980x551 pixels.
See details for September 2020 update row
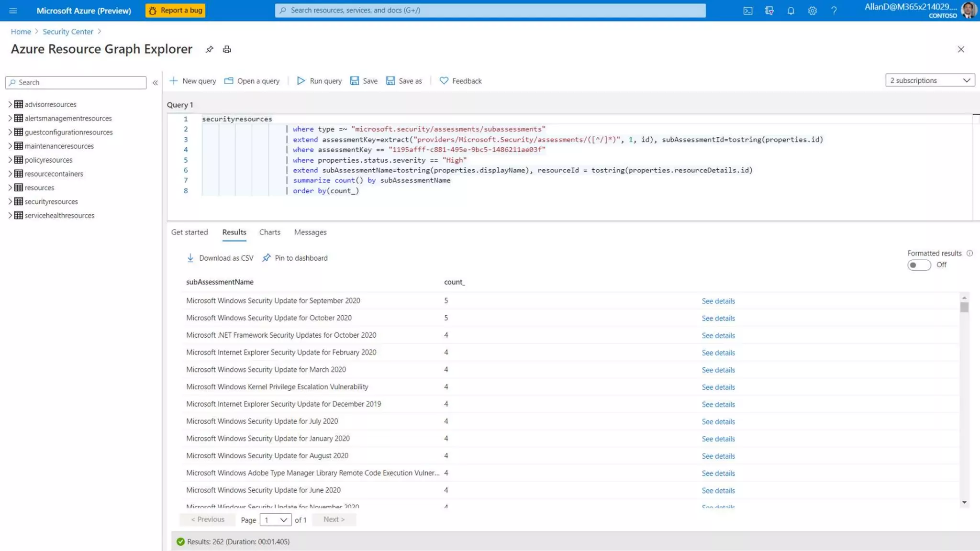coord(718,301)
